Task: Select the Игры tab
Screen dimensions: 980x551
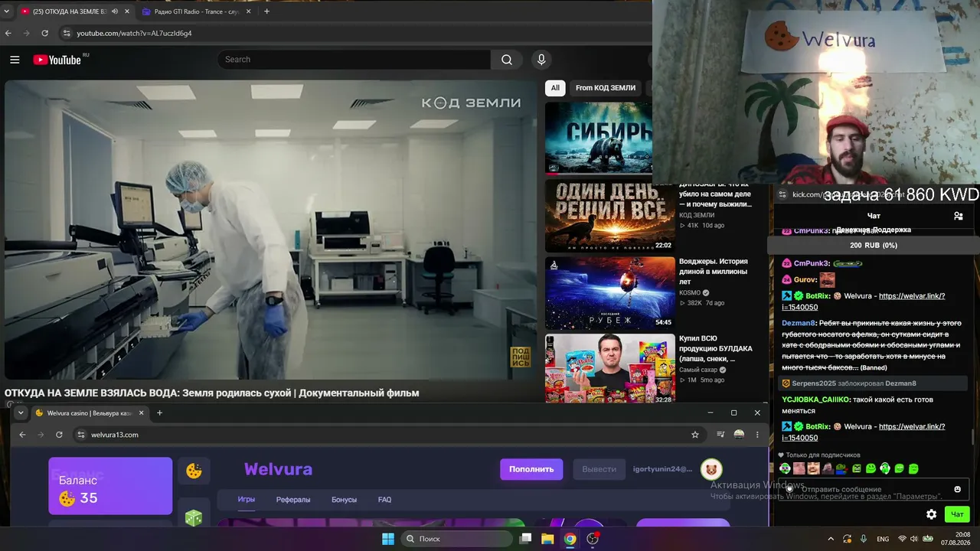Action: [247, 500]
